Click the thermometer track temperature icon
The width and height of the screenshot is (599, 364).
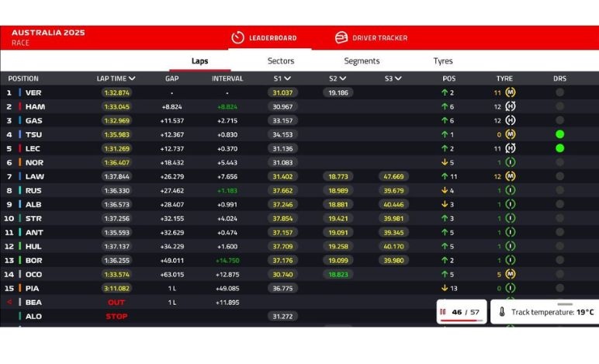tap(502, 312)
